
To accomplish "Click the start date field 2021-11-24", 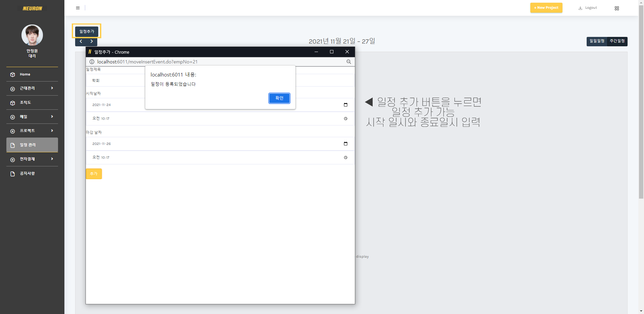I will coord(220,105).
